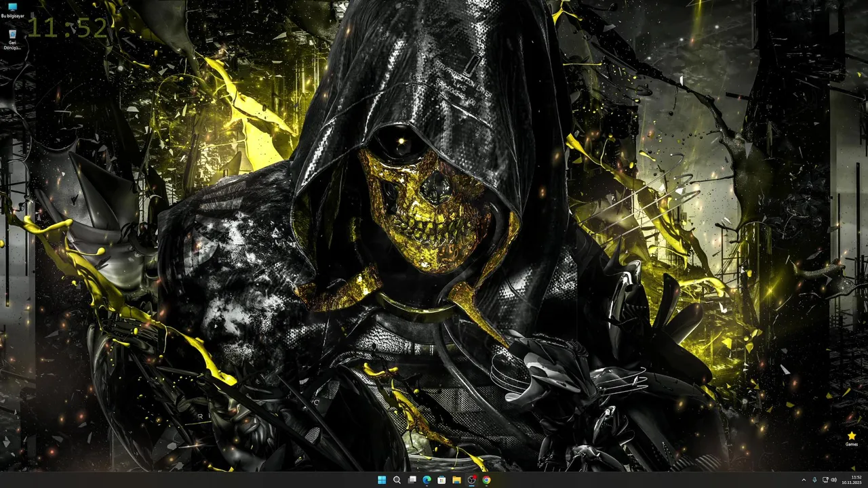Switch to the running dark circular app in taskbar
The height and width of the screenshot is (488, 868).
point(471,480)
